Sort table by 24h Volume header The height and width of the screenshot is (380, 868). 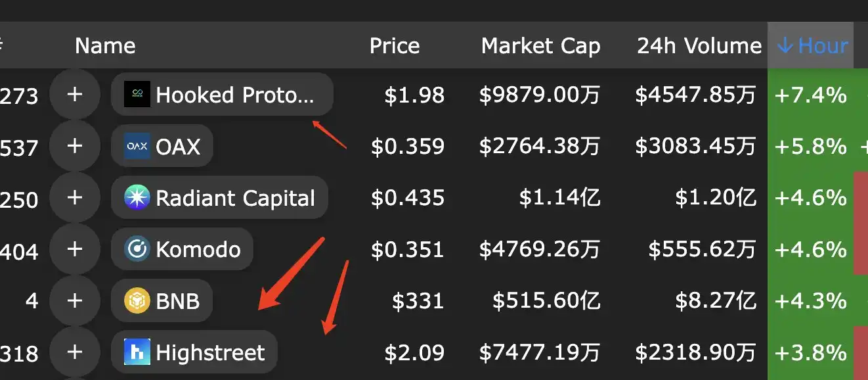(699, 45)
